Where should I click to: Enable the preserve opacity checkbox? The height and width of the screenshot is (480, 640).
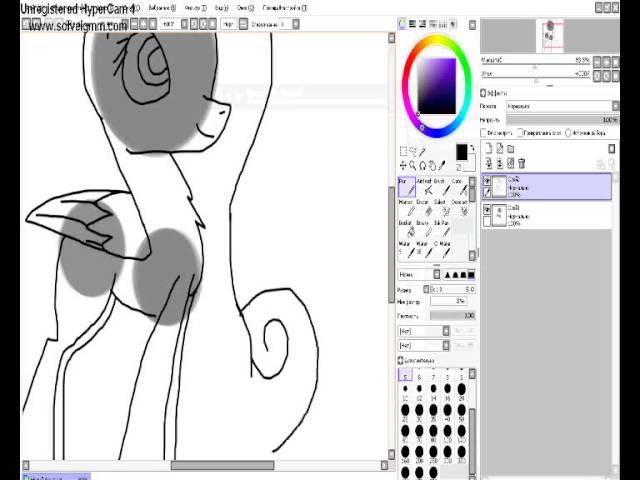pyautogui.click(x=484, y=133)
